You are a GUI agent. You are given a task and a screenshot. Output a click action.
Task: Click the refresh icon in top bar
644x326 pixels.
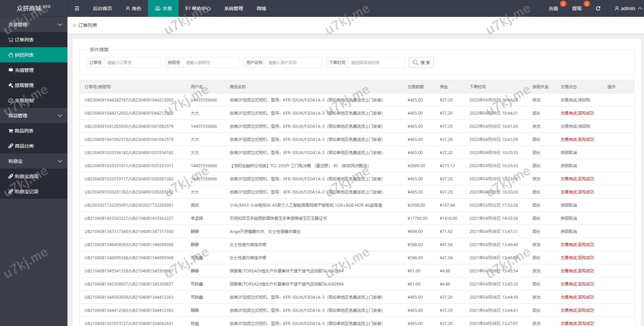[x=598, y=8]
